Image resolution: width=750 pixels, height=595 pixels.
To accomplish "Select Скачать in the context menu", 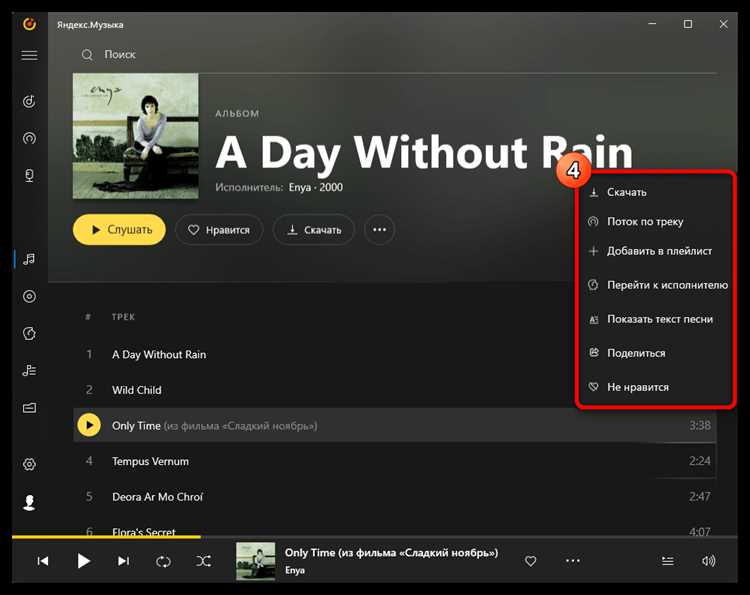I will click(655, 192).
